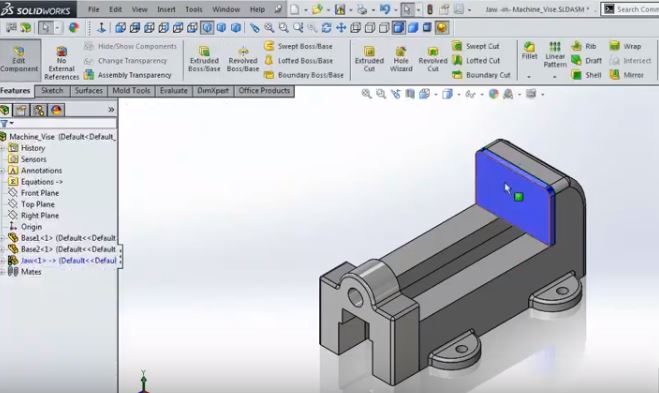Click the Lofted Boss/Base tool
Viewport: 659px width, 393px height.
click(298, 61)
